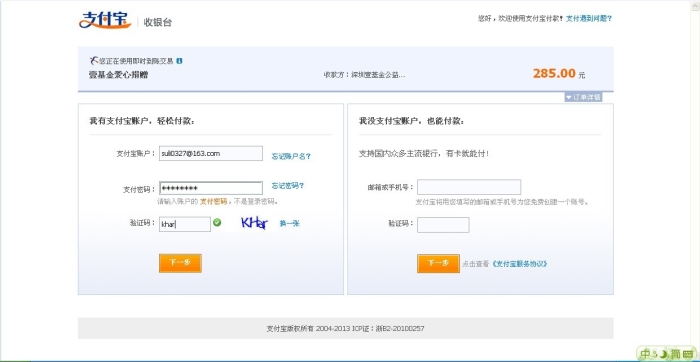Open the 支付宝服务协议 agreement link
The width and height of the screenshot is (700, 362).
click(x=520, y=264)
